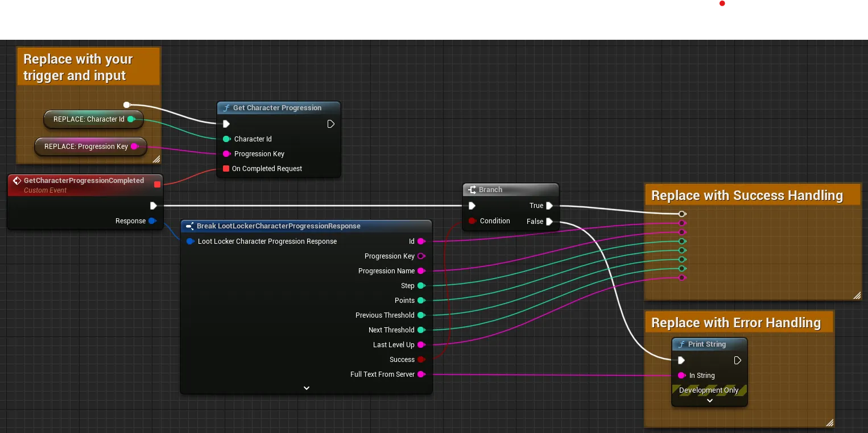Select the REPLACE: Progression Key variable node
The width and height of the screenshot is (868, 433).
coord(91,146)
